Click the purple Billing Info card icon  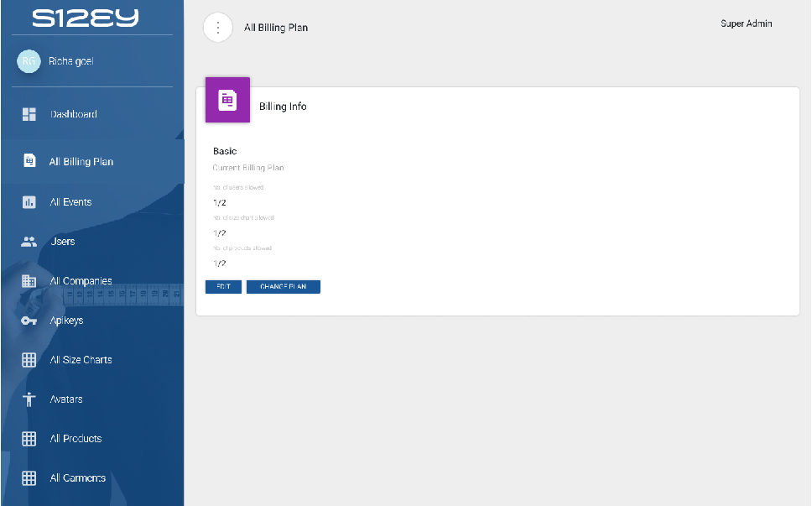(x=227, y=100)
